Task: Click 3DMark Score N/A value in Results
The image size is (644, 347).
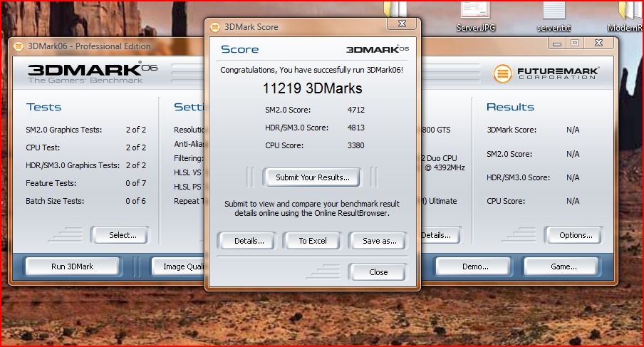Action: point(573,130)
